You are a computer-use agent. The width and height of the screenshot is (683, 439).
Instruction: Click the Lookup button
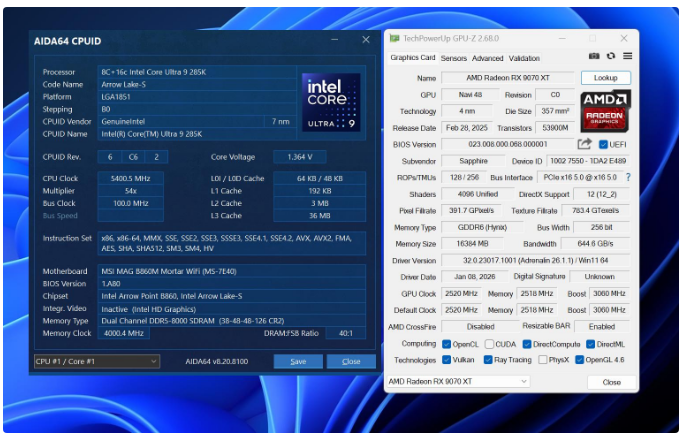click(605, 77)
